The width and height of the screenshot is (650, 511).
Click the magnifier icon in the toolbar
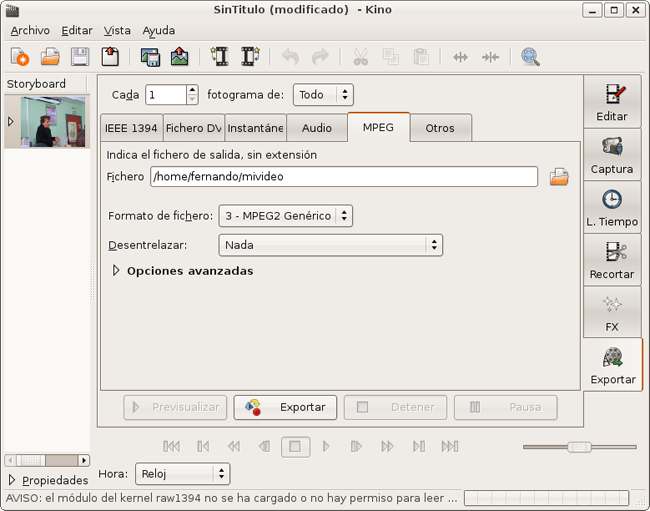click(x=530, y=57)
